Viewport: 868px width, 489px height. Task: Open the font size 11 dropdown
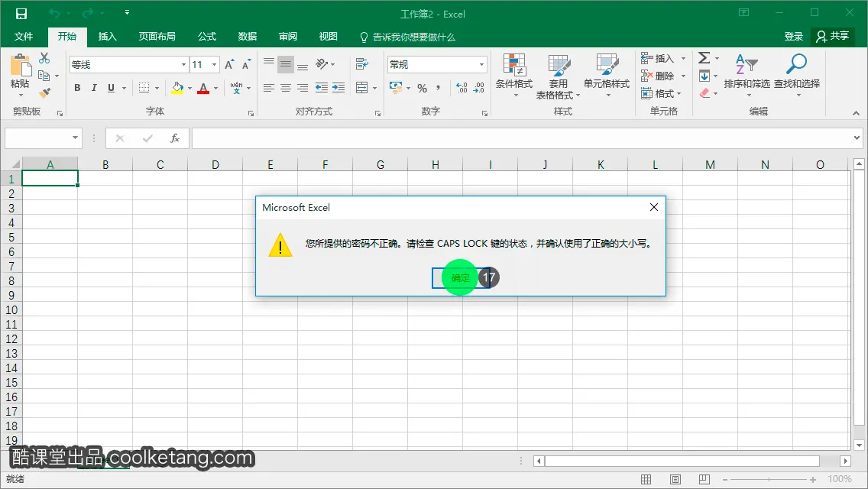pos(214,65)
